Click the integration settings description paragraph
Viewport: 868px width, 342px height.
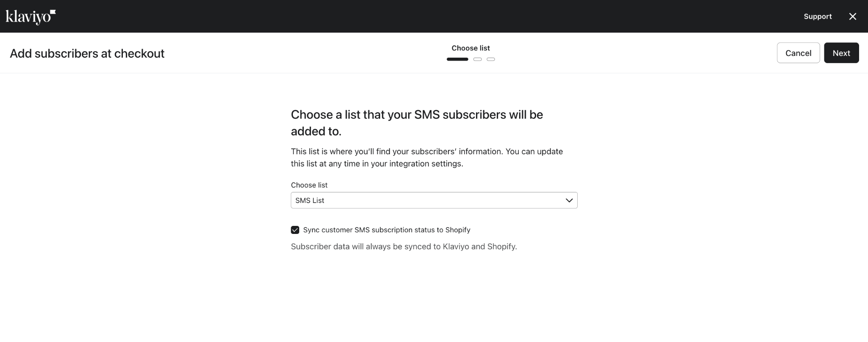427,158
